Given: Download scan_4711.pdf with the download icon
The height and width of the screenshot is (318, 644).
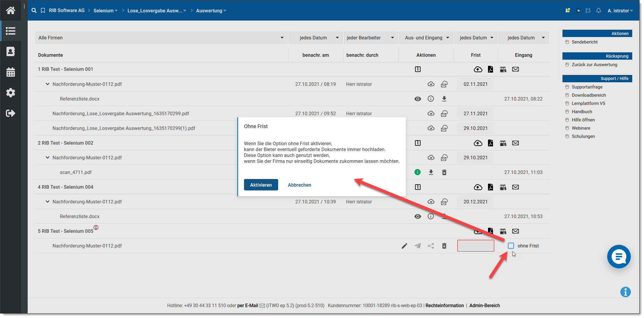Looking at the screenshot, I should coord(431,172).
